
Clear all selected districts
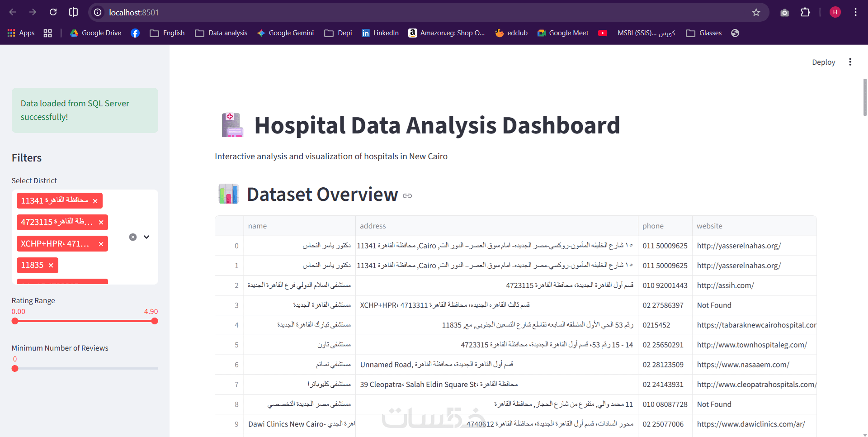point(133,237)
